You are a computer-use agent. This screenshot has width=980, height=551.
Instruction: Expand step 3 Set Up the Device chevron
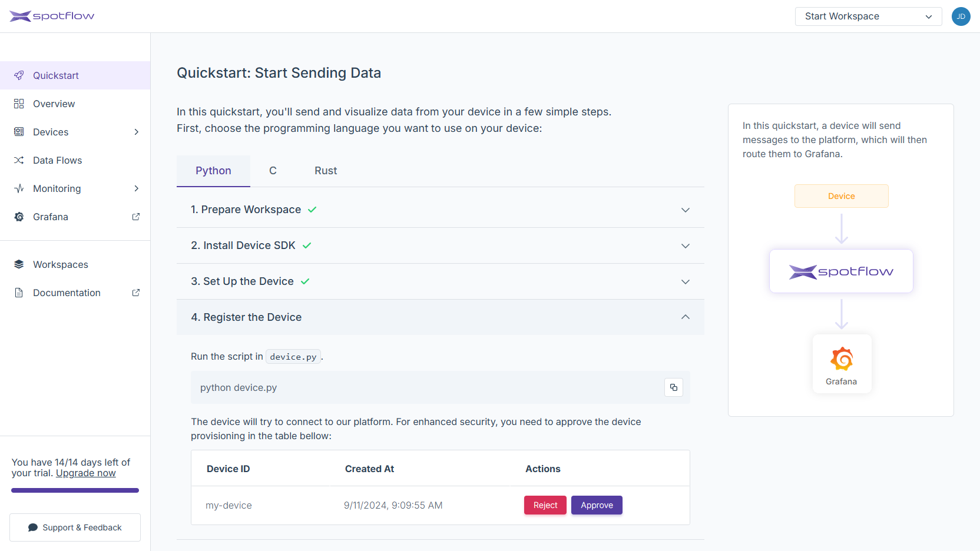coord(686,282)
